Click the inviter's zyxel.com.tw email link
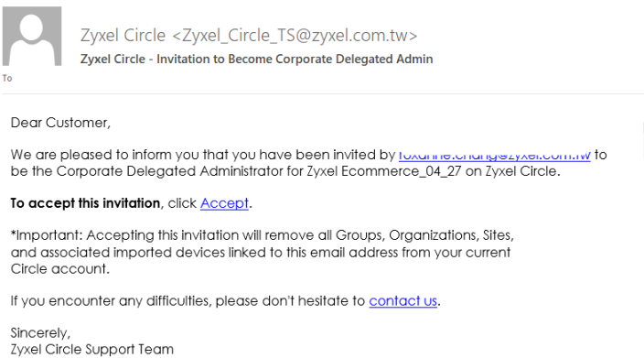 pos(495,157)
